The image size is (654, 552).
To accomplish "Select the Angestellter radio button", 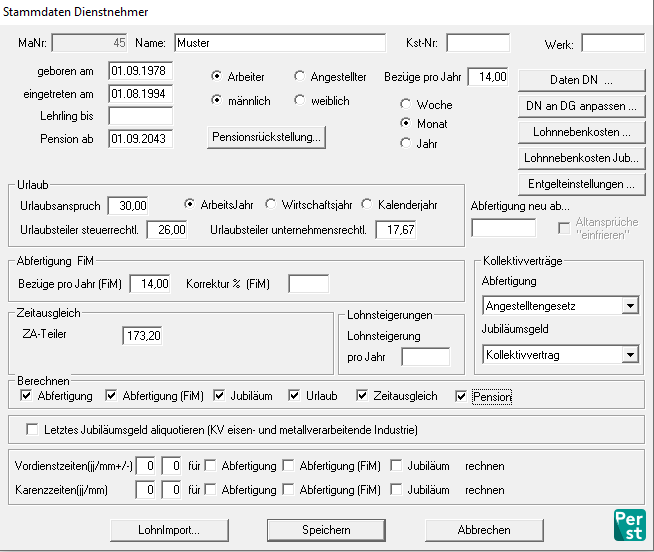I will pyautogui.click(x=299, y=76).
